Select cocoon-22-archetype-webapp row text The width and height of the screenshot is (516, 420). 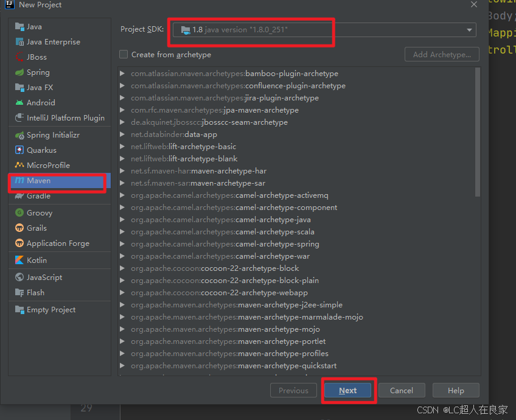point(219,293)
